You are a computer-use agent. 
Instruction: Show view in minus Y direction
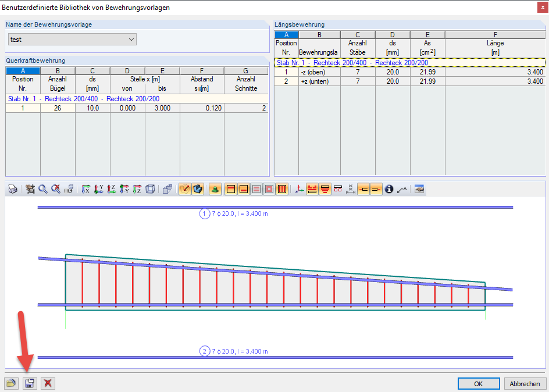click(124, 190)
